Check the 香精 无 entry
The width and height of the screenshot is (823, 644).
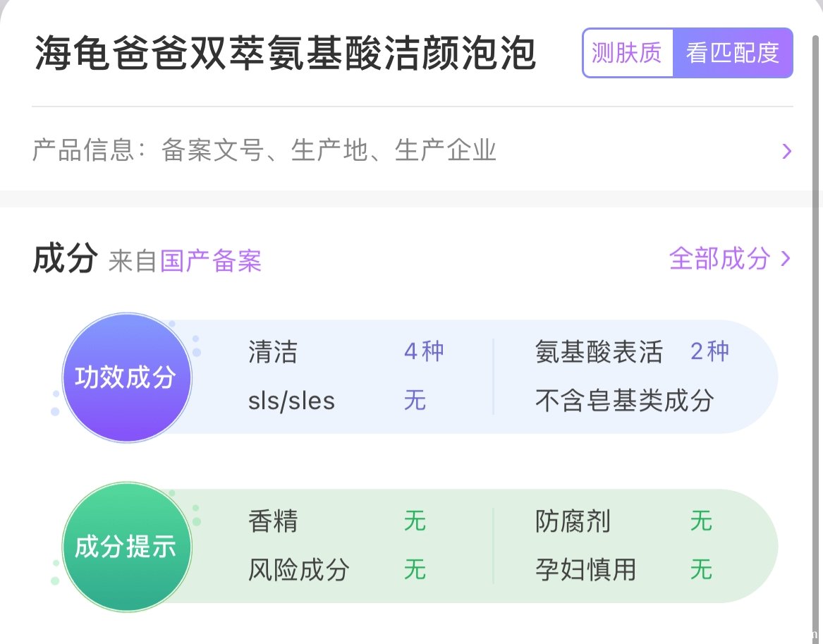tap(273, 522)
